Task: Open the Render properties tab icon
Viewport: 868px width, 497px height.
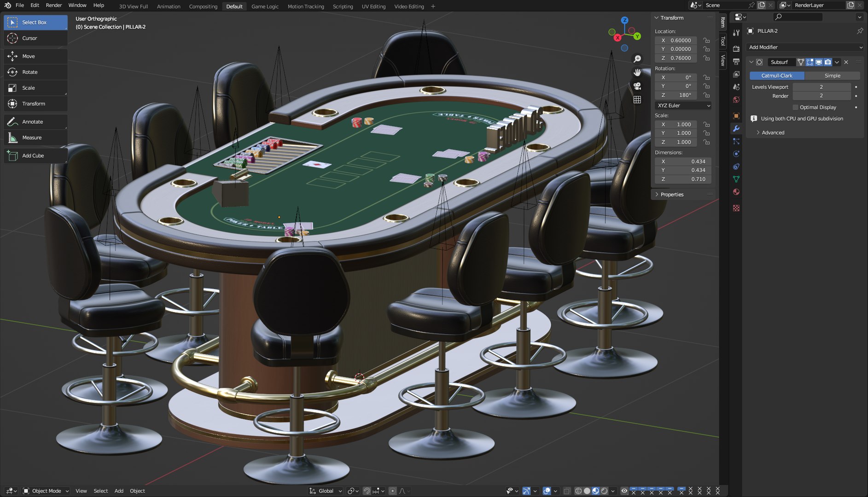Action: point(736,49)
